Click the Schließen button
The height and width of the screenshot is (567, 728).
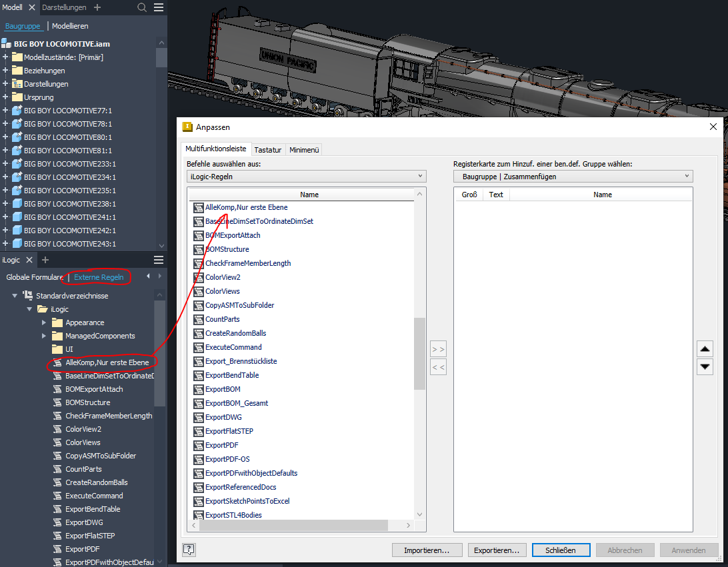point(561,550)
